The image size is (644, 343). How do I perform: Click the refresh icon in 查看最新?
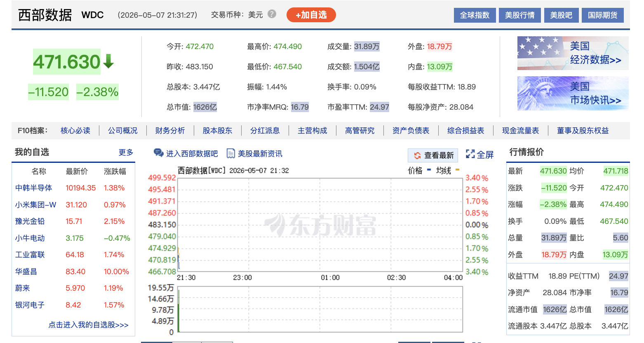[x=417, y=155]
